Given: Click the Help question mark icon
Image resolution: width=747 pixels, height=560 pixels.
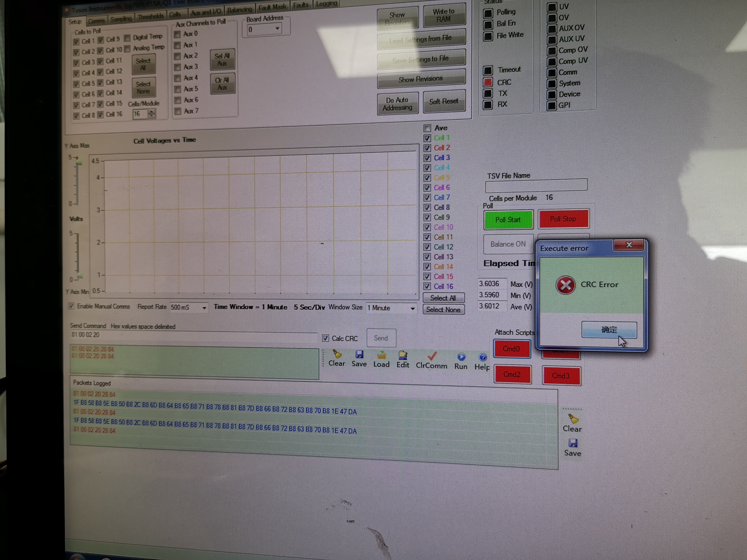Looking at the screenshot, I should coord(483,357).
